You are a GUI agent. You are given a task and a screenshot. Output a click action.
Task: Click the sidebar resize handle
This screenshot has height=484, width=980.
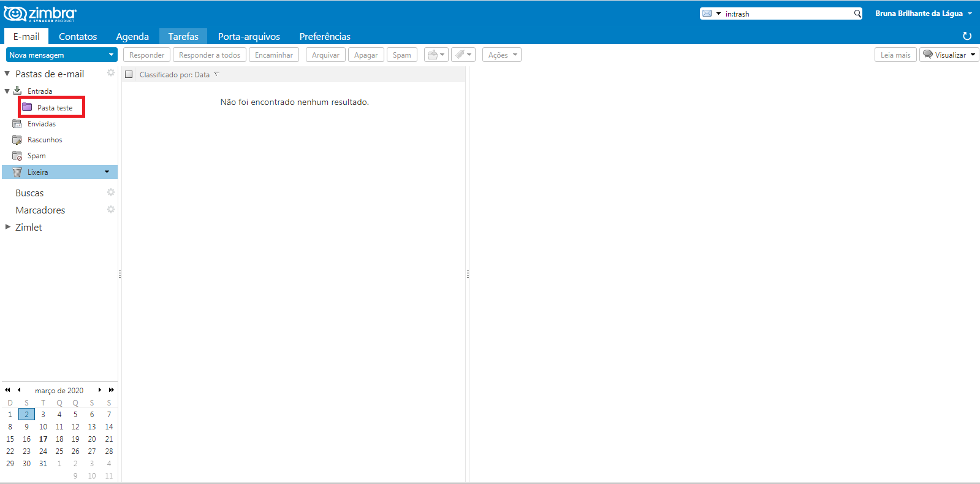click(120, 274)
